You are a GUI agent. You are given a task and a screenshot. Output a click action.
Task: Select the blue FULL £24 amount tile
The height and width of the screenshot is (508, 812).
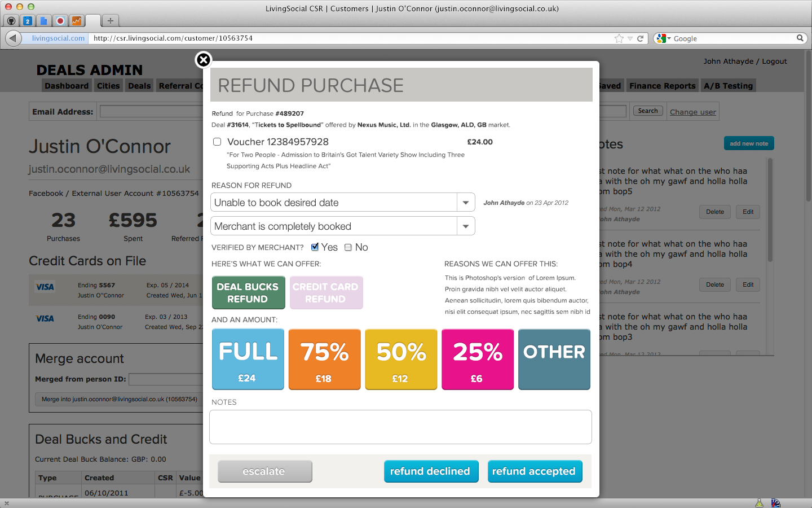click(248, 360)
